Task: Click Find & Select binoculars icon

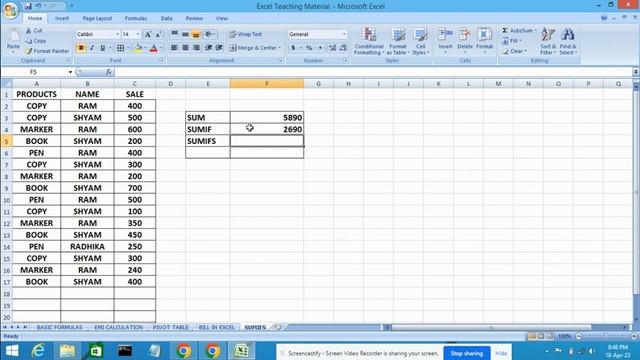Action: point(567,35)
